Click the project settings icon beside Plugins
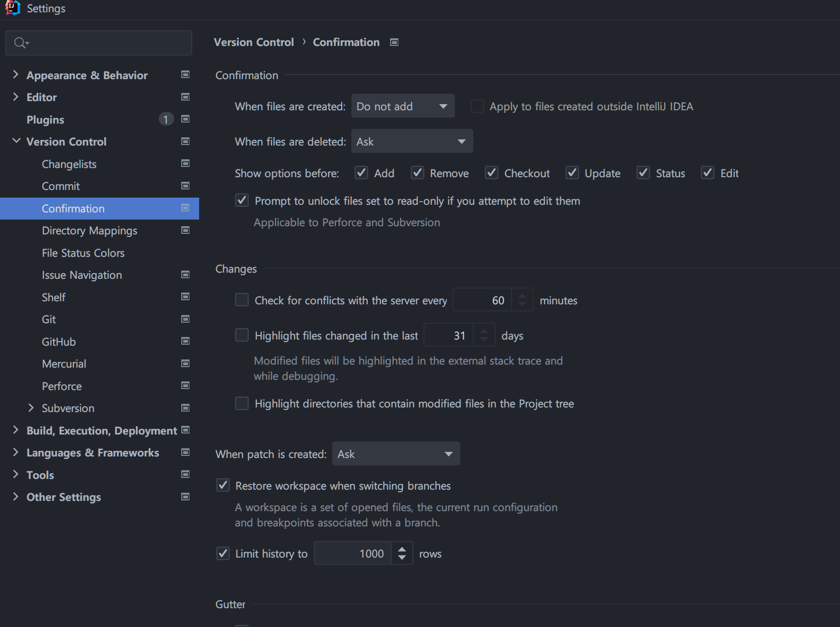 [x=185, y=119]
